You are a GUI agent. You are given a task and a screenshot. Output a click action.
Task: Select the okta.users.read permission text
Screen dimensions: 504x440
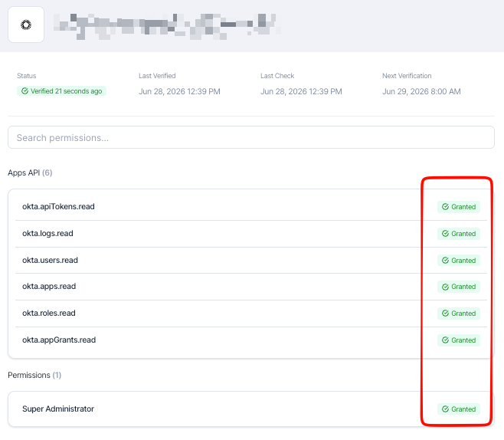[x=50, y=260]
